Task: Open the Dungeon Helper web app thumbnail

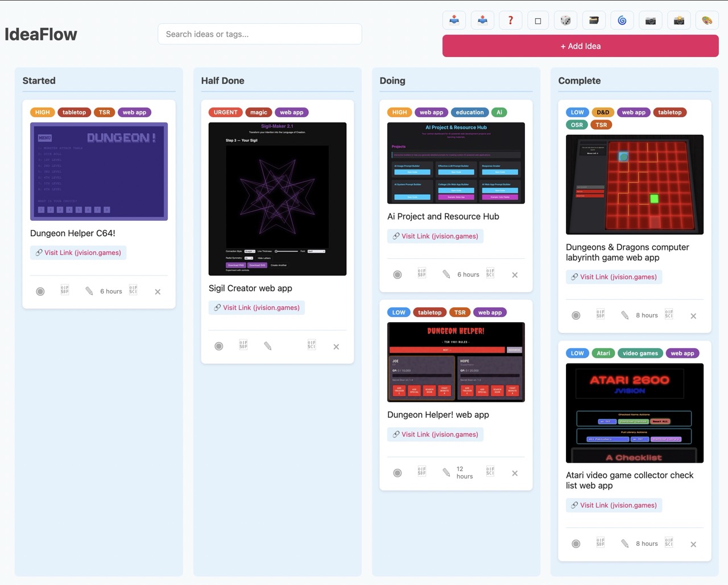Action: click(456, 361)
